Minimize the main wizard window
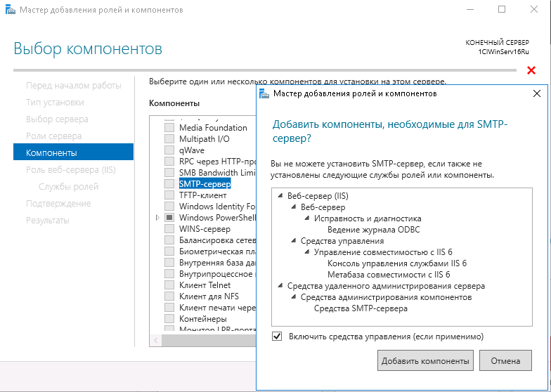This screenshot has height=392, width=551. tap(469, 10)
